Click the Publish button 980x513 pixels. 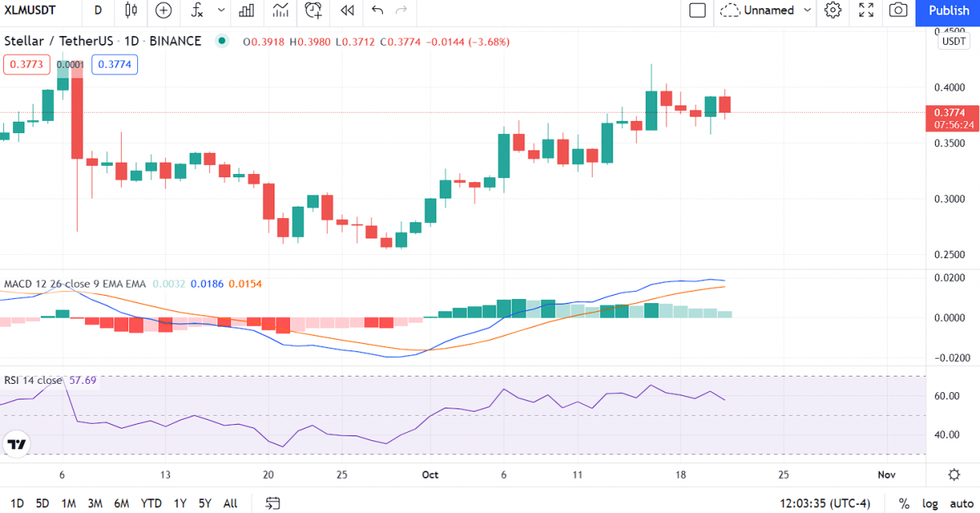coord(948,11)
